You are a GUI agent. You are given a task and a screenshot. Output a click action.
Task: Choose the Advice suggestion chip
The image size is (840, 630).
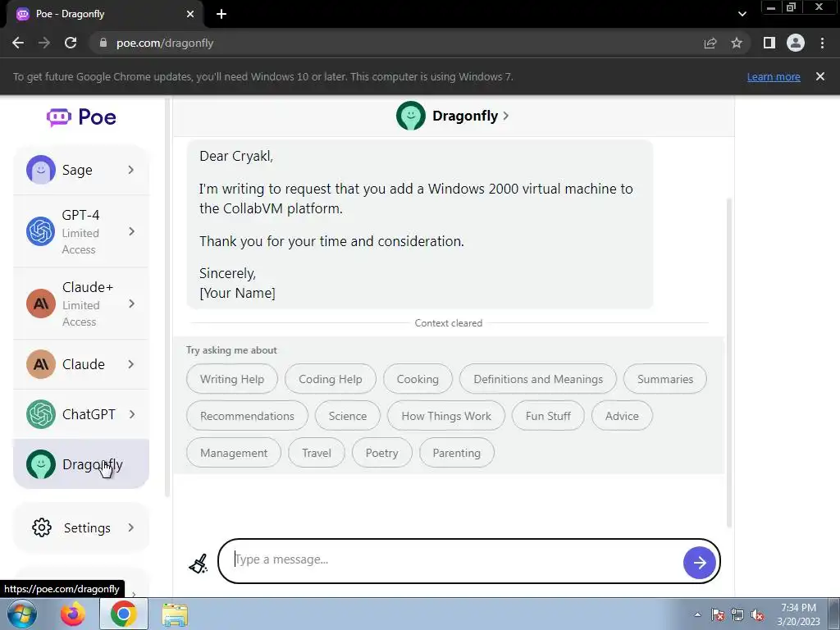click(622, 416)
